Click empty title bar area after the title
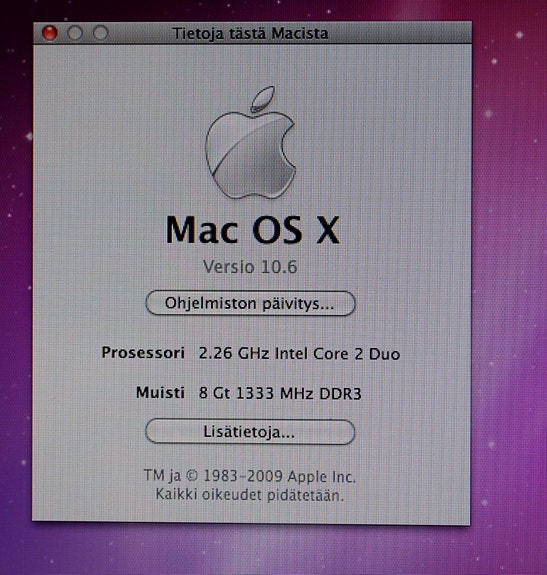 pyautogui.click(x=400, y=33)
